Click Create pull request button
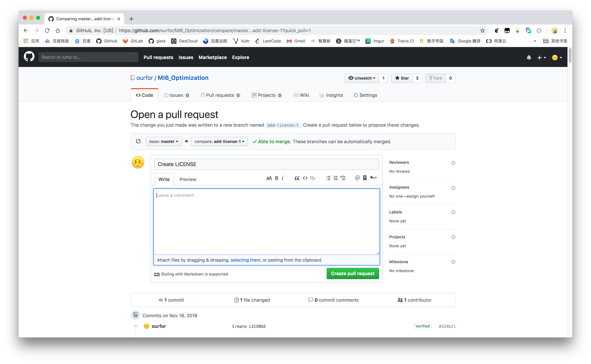The image size is (591, 364). point(353,273)
